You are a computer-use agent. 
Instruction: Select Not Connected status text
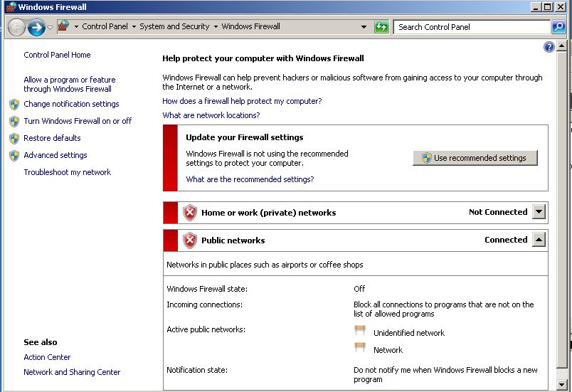coord(498,212)
